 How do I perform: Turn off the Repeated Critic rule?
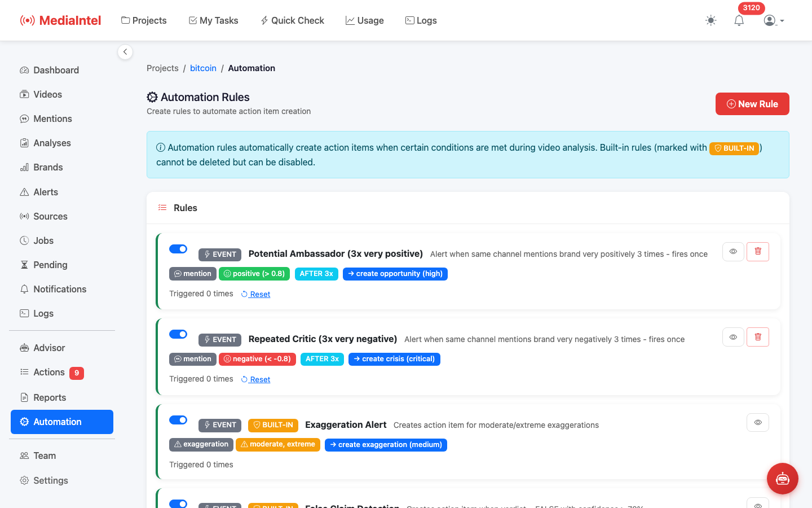(178, 334)
